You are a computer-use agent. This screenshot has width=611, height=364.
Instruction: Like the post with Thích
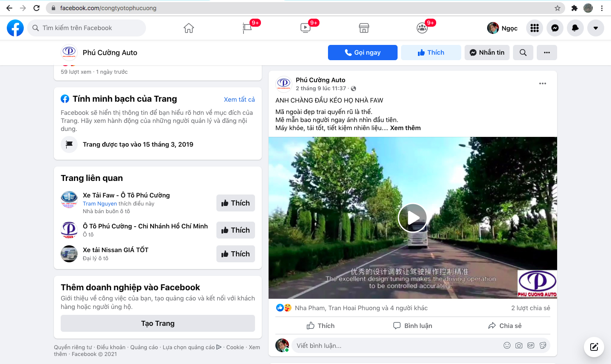pos(320,325)
